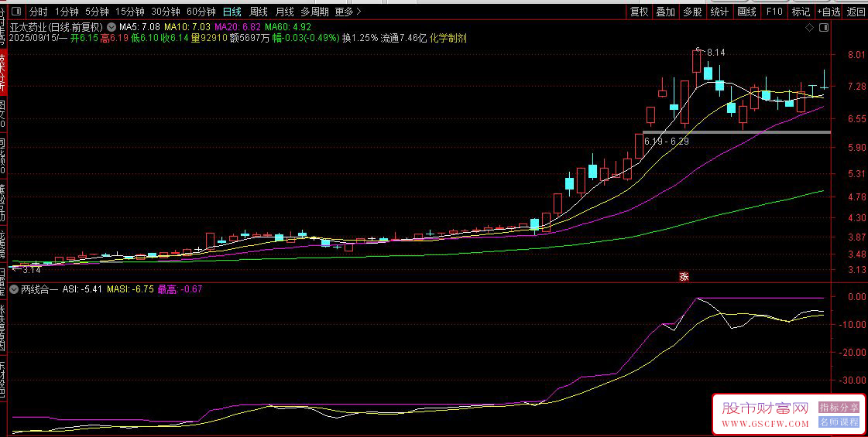Click the 3.14 low price label
The width and height of the screenshot is (868, 437).
(32, 270)
